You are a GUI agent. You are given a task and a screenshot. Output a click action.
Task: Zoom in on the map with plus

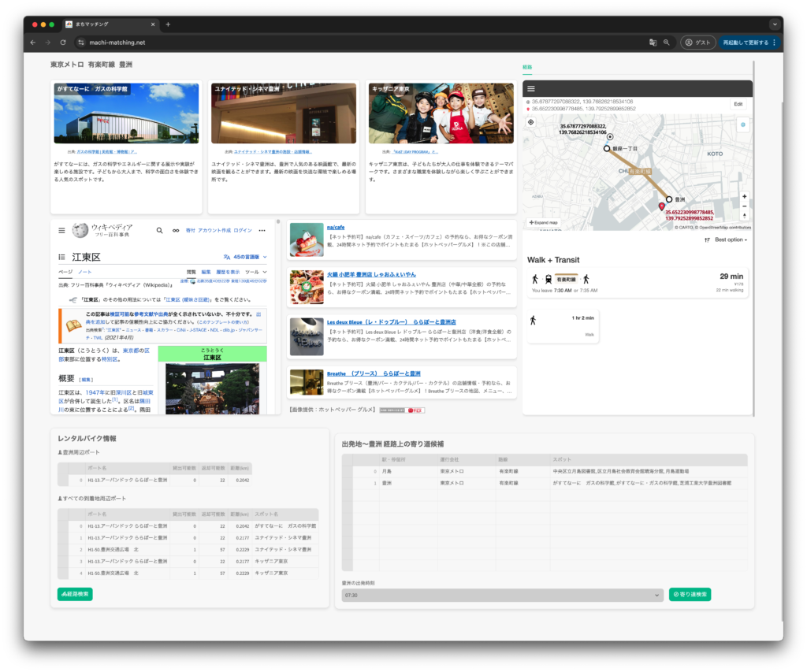click(744, 196)
